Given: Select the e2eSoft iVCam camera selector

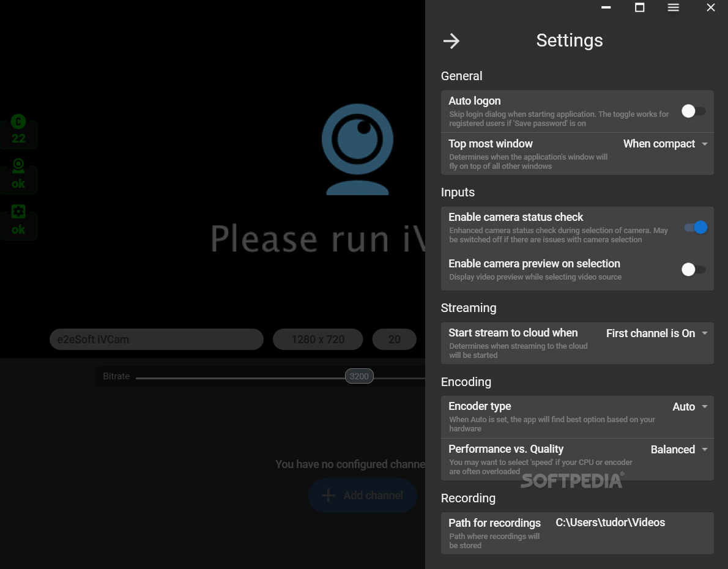Looking at the screenshot, I should 157,339.
